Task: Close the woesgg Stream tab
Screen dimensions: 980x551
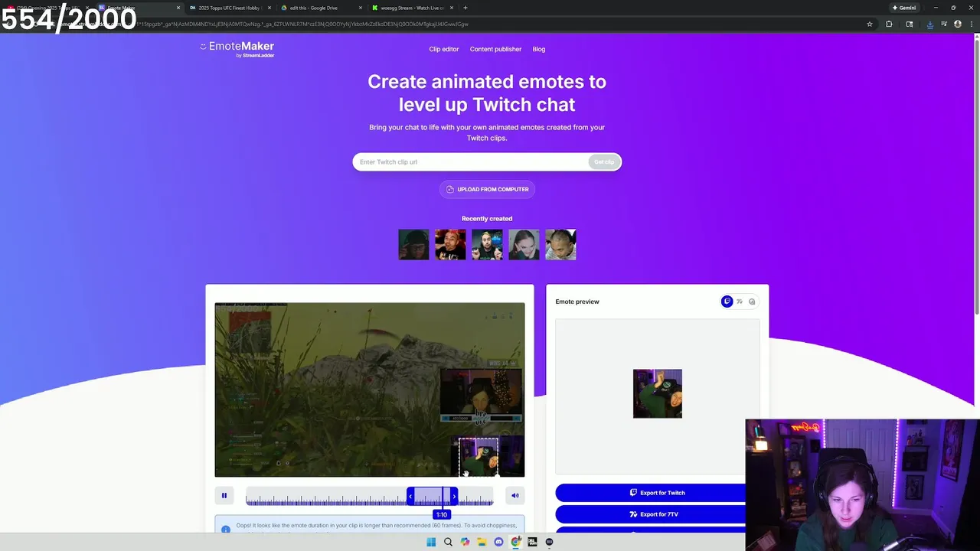Action: pos(452,8)
